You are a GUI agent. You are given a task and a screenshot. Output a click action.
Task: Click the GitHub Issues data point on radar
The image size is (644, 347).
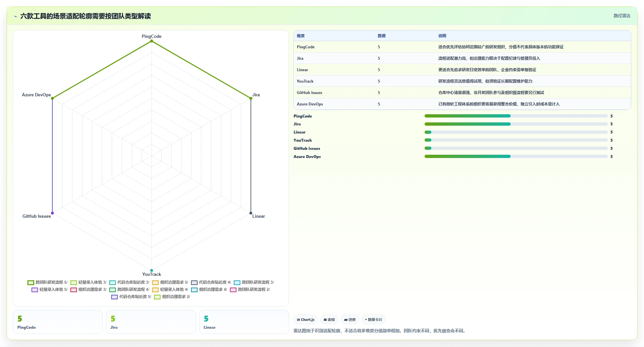(52, 213)
